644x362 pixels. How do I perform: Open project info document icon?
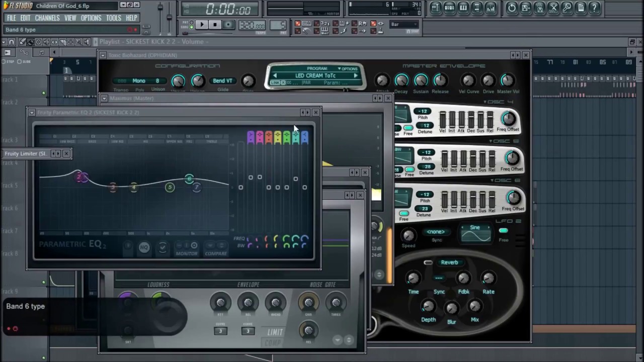click(580, 8)
